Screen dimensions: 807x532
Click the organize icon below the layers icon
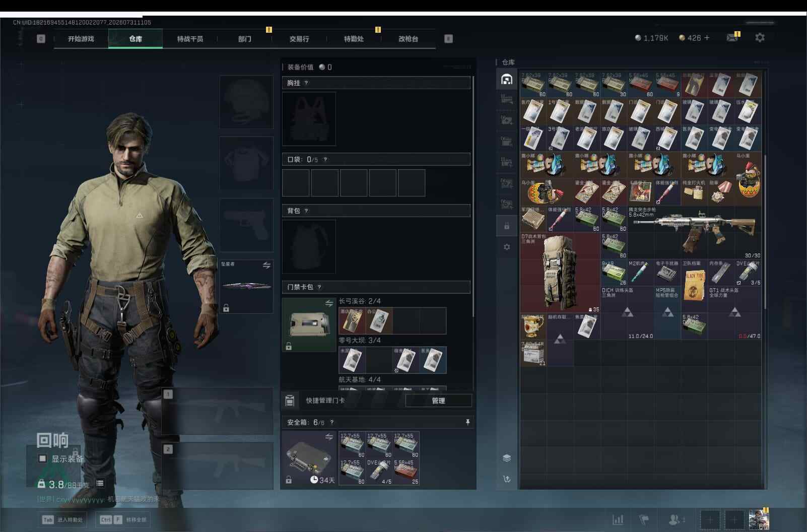click(x=507, y=479)
